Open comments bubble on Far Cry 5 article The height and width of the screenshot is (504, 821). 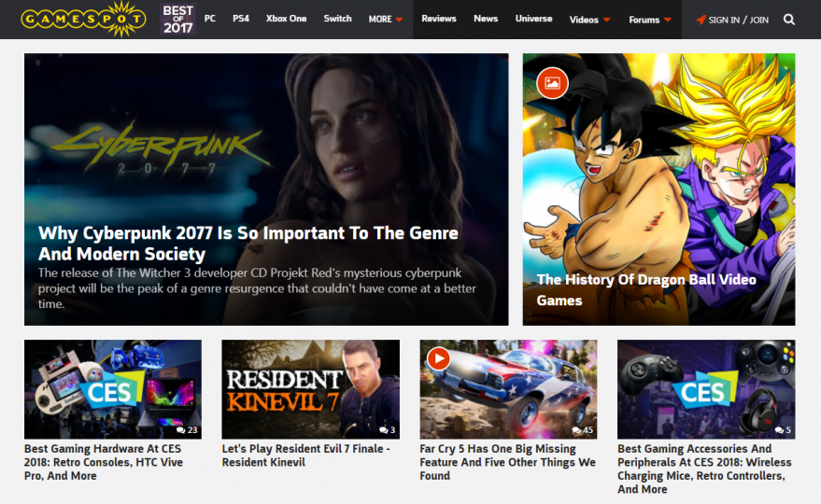tap(576, 430)
